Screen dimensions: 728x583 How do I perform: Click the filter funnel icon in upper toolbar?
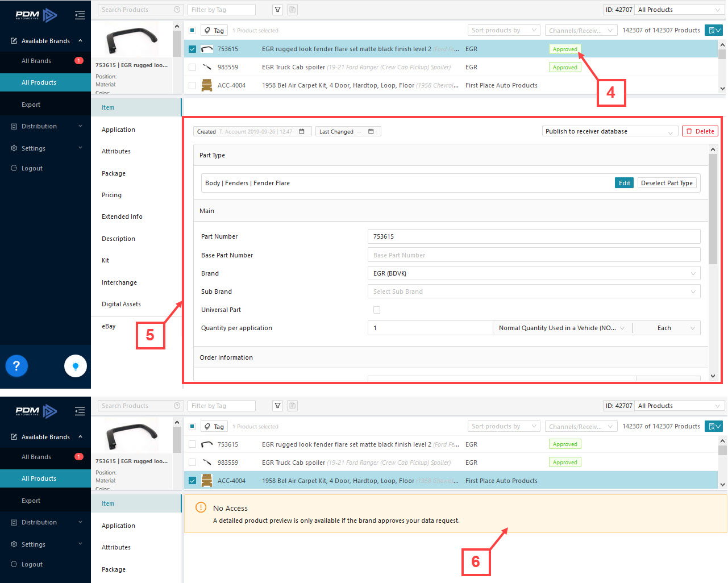coord(277,10)
